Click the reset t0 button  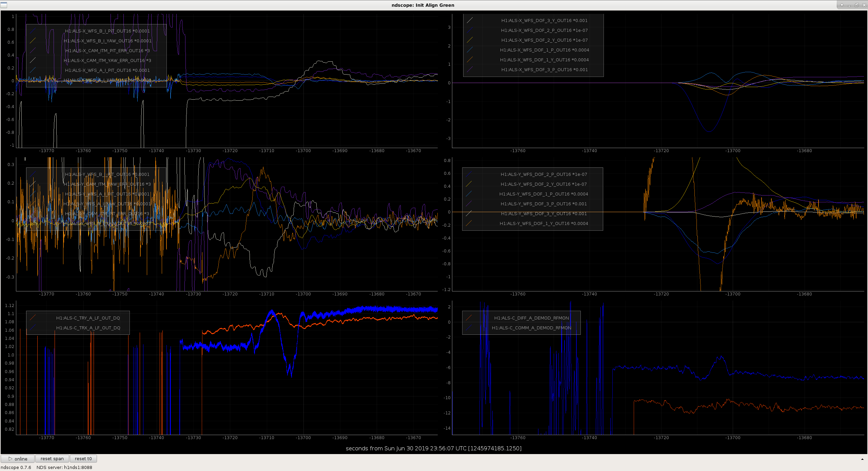point(83,459)
